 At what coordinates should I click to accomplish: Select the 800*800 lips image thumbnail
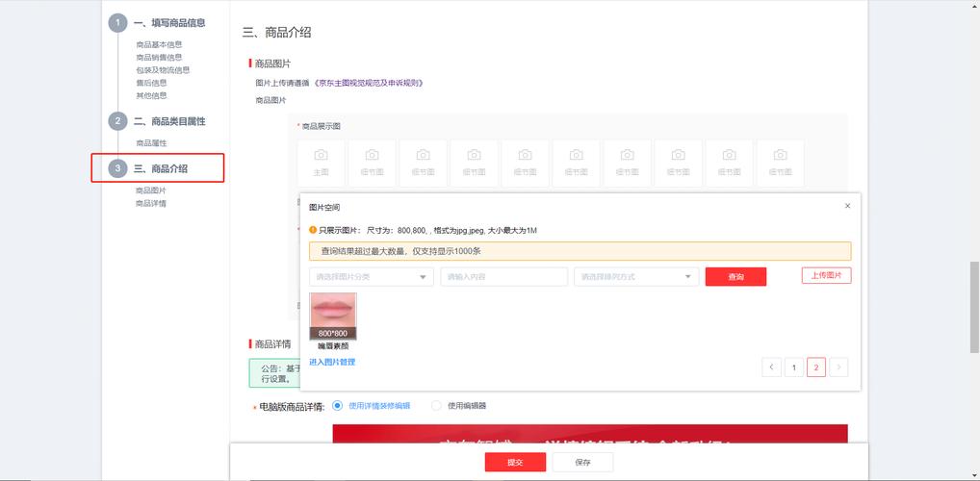click(x=333, y=316)
